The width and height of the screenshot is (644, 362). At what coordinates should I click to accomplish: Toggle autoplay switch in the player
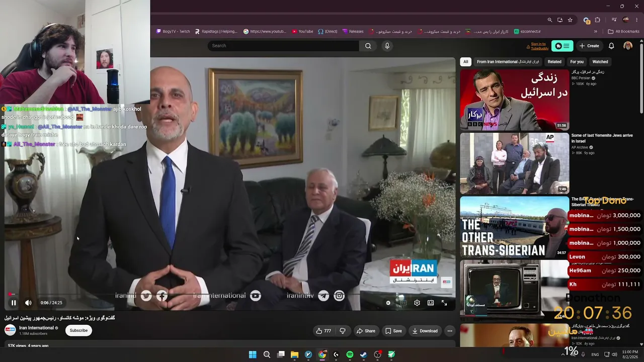point(388,303)
